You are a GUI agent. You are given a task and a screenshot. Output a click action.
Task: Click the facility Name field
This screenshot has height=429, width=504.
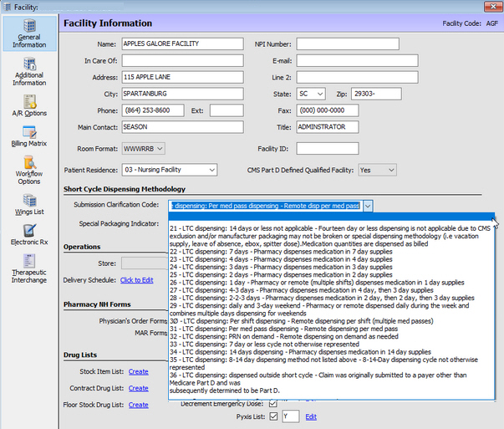pyautogui.click(x=182, y=43)
